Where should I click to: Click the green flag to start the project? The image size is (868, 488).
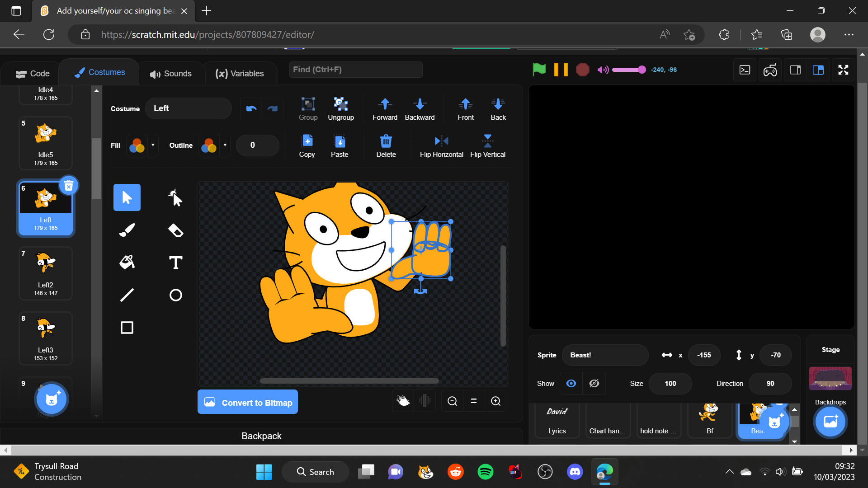tap(539, 70)
